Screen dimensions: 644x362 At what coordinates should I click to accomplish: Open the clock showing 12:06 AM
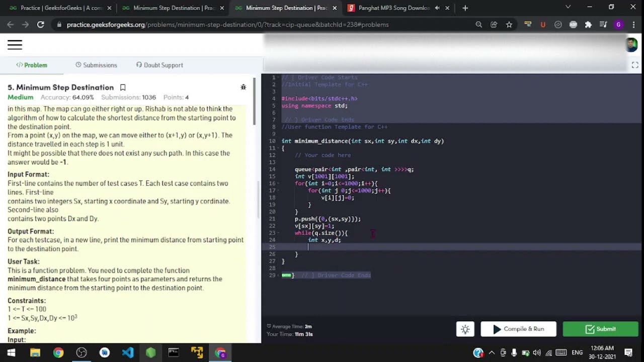pos(602,352)
